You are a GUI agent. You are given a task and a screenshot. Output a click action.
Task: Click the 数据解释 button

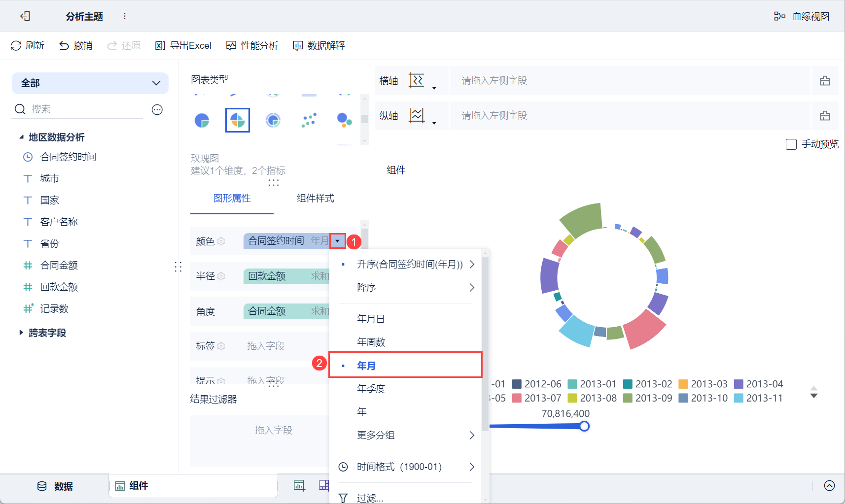coord(319,46)
